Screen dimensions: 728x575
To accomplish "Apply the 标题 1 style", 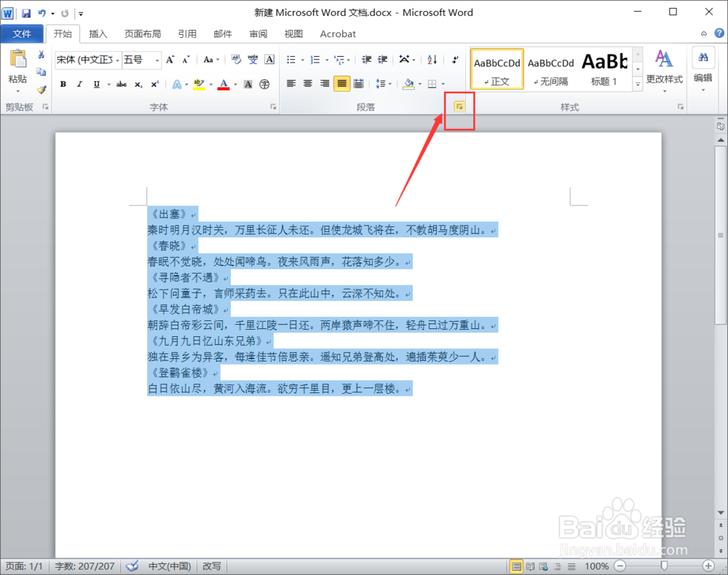I will 604,68.
